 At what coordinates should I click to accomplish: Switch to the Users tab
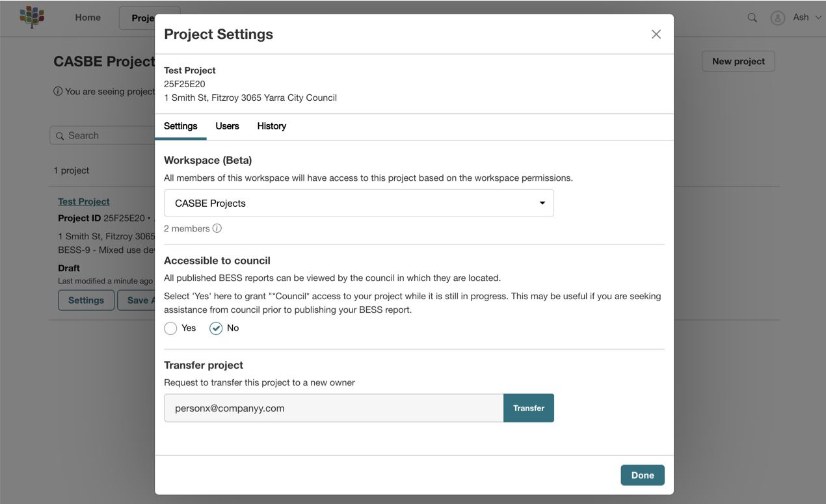click(x=227, y=126)
